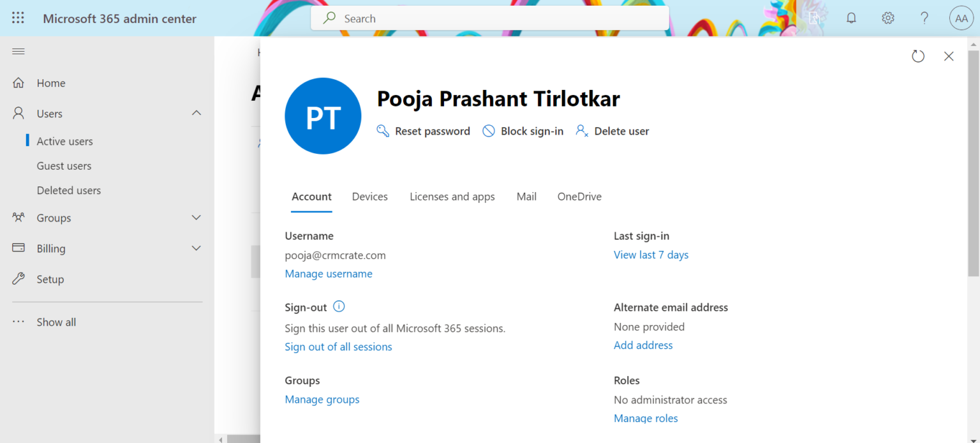Screen dimensions: 980x443
Task: Click the notifications bell icon
Action: (851, 19)
